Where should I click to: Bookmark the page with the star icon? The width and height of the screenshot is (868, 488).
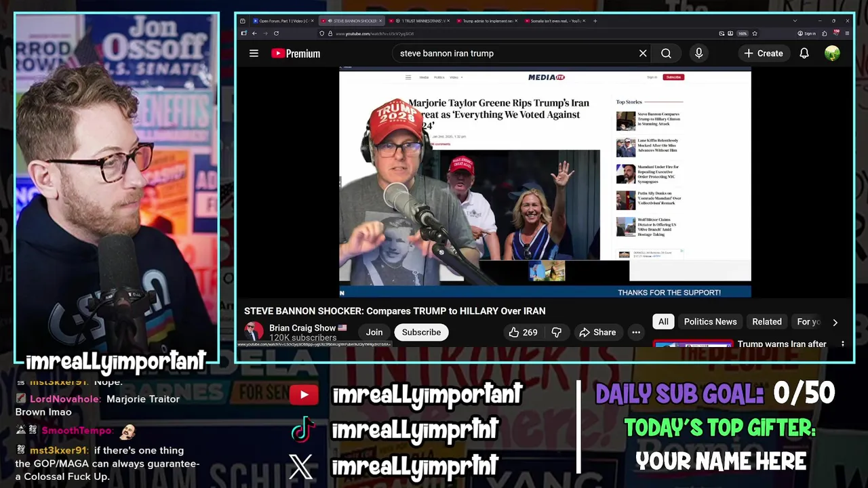tap(755, 33)
